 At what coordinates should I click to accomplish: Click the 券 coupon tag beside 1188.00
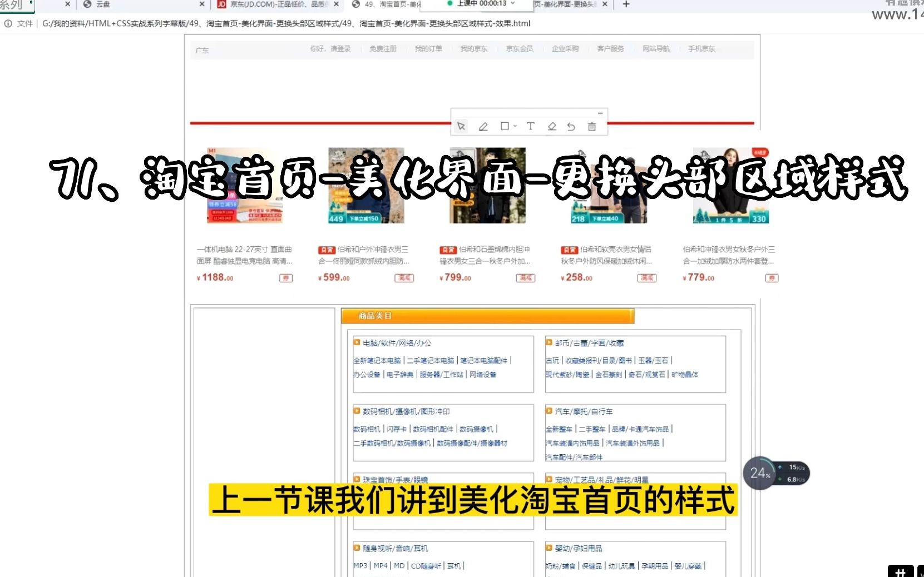coord(286,278)
